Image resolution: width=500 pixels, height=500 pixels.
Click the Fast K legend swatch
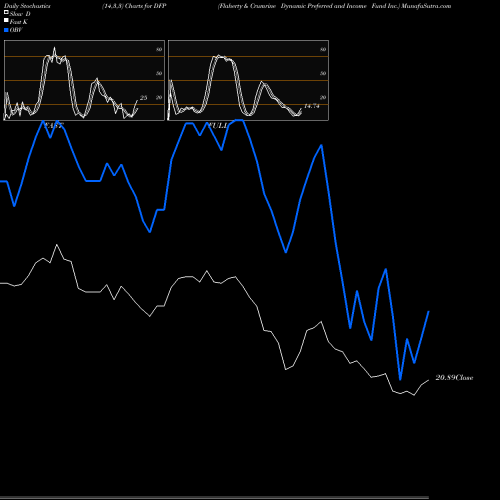(x=6, y=21)
